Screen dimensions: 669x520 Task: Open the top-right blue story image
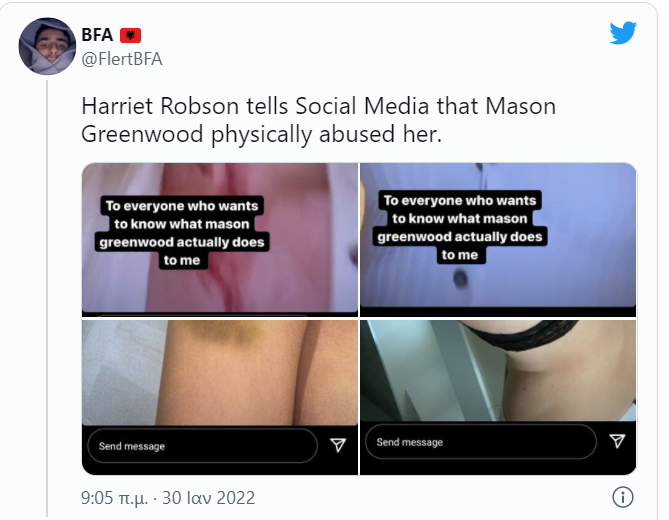(498, 240)
